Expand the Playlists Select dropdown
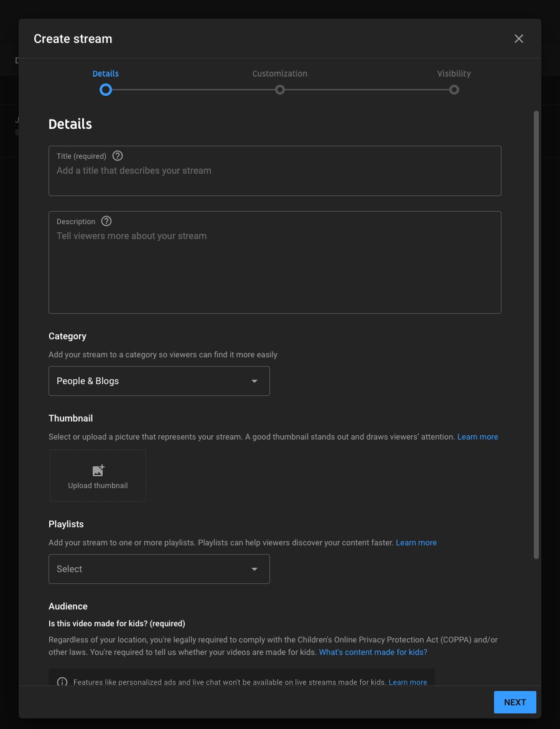Image resolution: width=560 pixels, height=729 pixels. click(x=159, y=569)
